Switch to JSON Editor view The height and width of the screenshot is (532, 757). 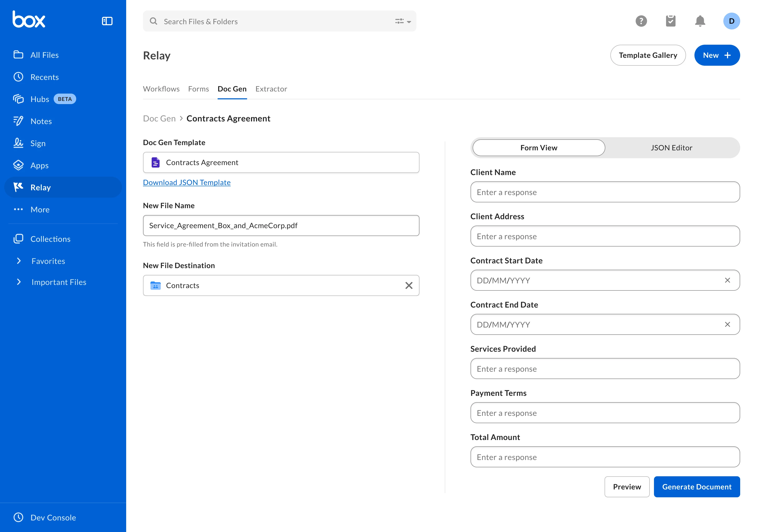coord(671,148)
